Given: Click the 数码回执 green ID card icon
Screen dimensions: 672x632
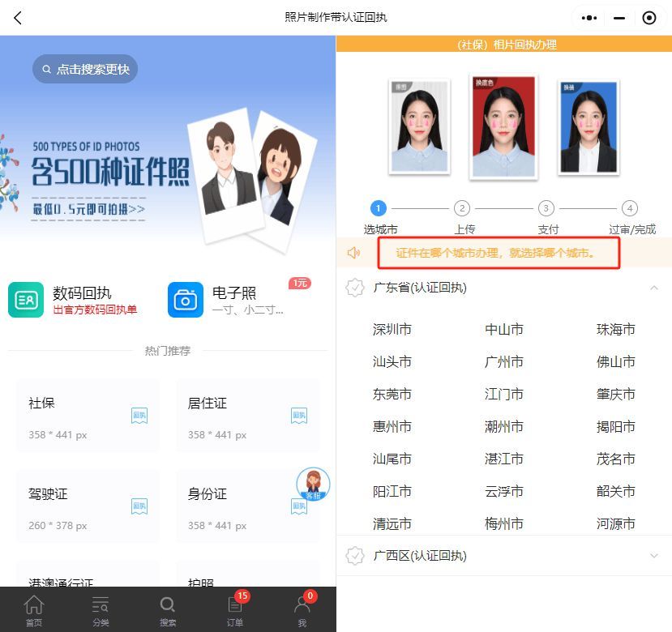Looking at the screenshot, I should pyautogui.click(x=26, y=300).
